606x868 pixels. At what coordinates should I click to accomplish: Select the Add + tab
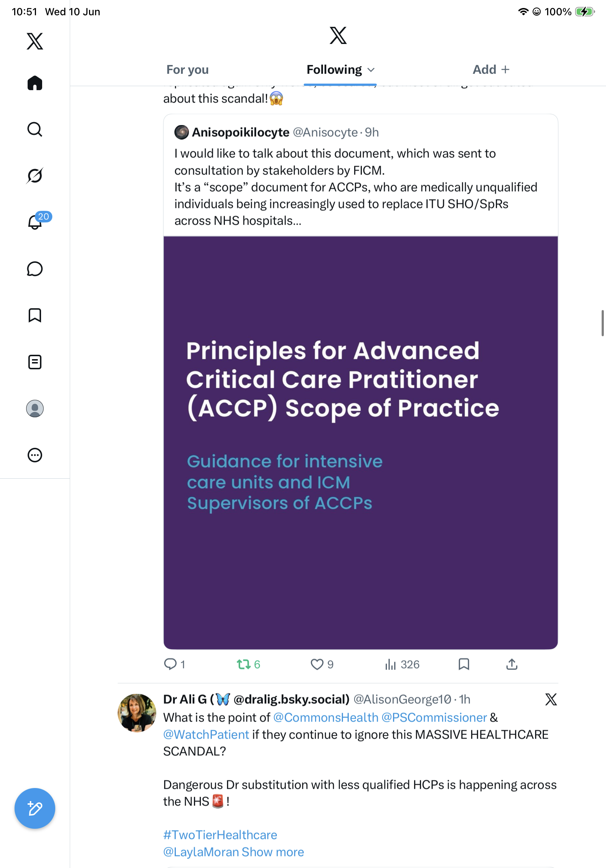click(491, 69)
